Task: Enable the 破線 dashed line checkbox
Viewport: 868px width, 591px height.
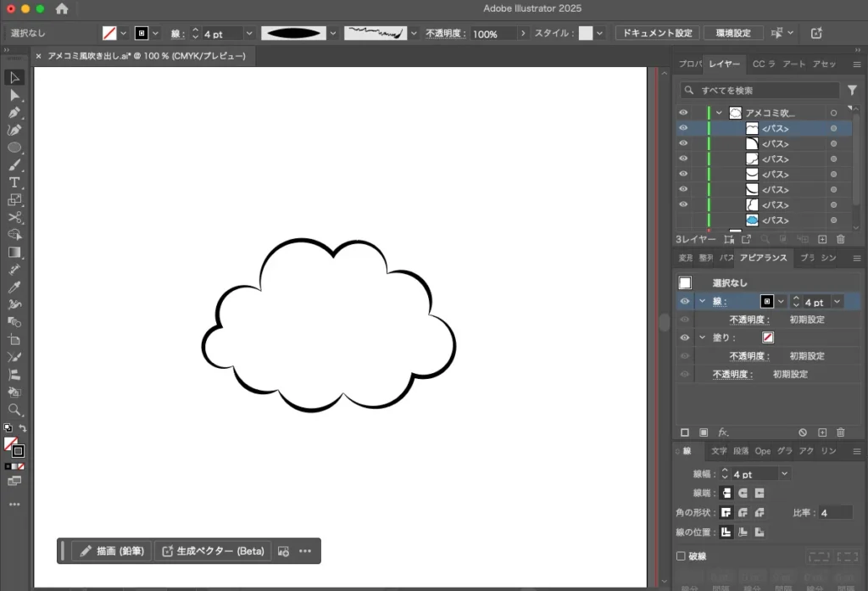Action: click(681, 556)
